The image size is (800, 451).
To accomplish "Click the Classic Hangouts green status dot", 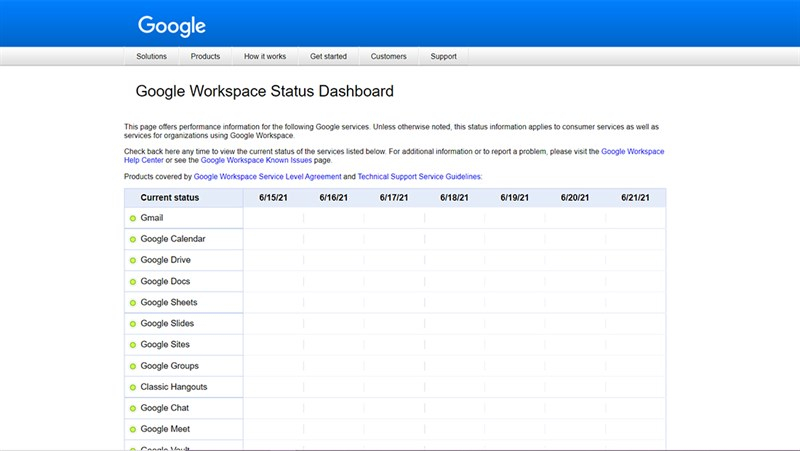I will click(x=133, y=387).
